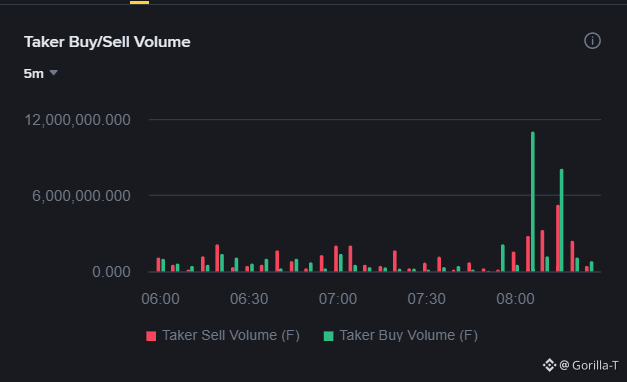Open the info icon beside chart title
This screenshot has width=627, height=382.
pyautogui.click(x=592, y=41)
